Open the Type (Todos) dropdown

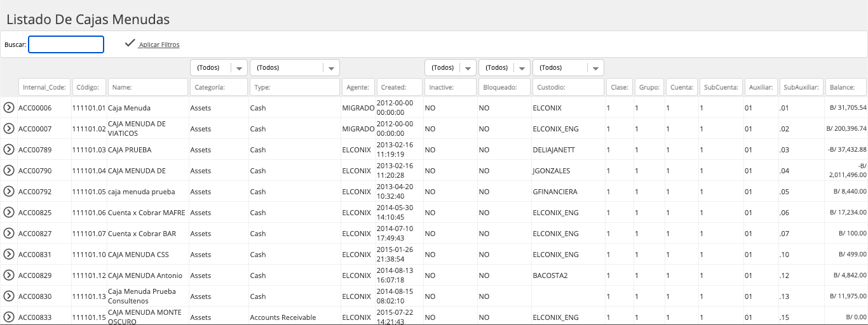click(x=295, y=67)
